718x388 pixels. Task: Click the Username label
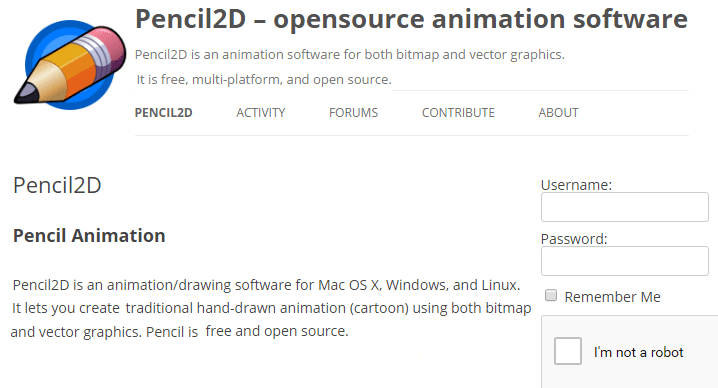click(577, 185)
